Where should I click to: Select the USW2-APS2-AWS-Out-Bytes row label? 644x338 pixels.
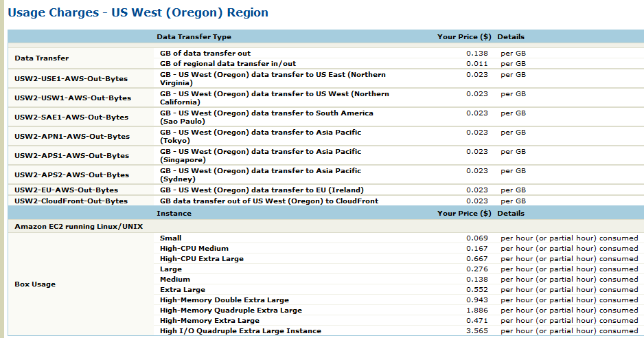pos(71,174)
